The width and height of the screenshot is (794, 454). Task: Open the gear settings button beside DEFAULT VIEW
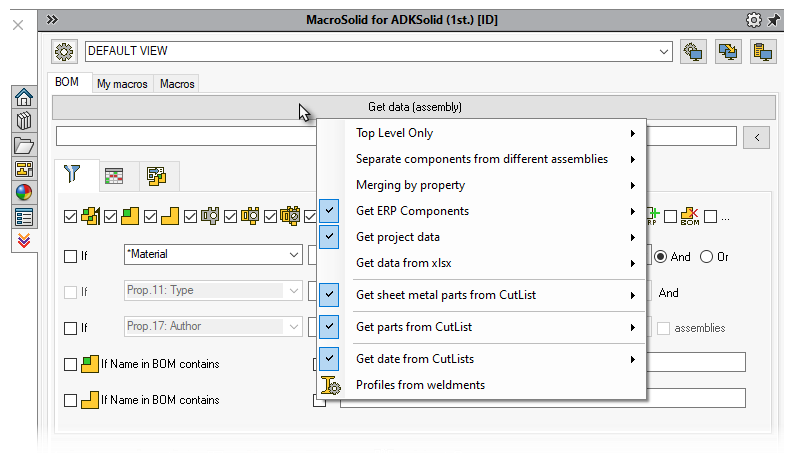[x=64, y=52]
